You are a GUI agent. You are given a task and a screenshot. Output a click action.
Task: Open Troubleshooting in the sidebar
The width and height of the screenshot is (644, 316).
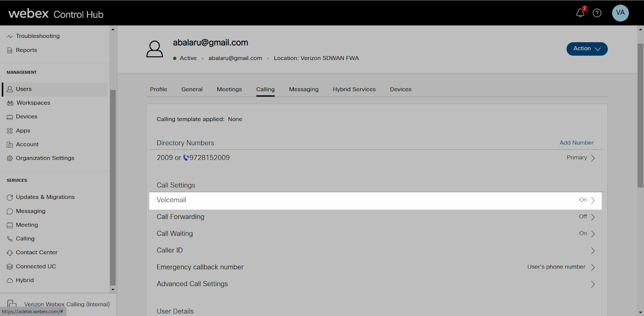38,36
